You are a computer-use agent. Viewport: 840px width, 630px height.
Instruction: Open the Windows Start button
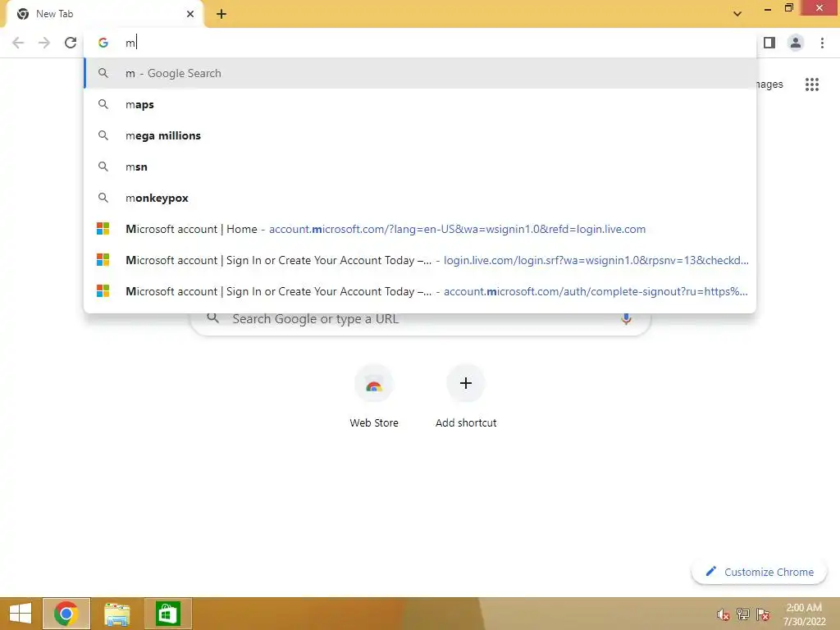21,614
